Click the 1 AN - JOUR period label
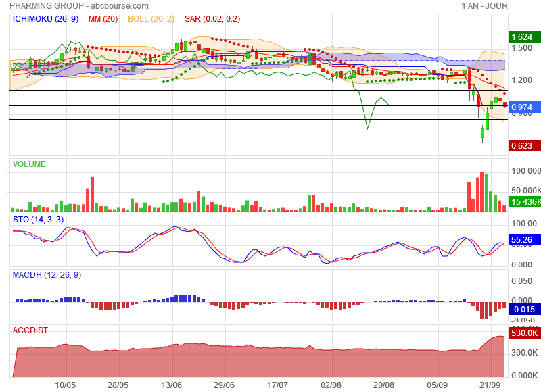This screenshot has height=392, width=541. tap(484, 6)
